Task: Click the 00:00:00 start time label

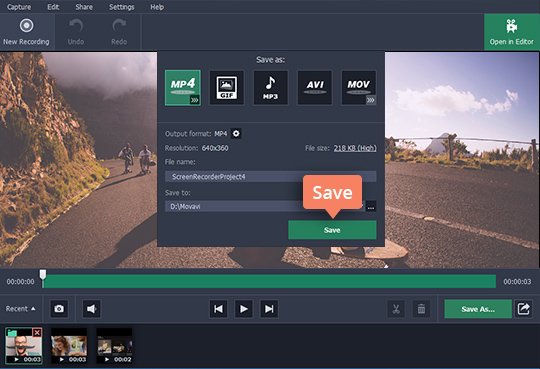Action: [x=20, y=281]
